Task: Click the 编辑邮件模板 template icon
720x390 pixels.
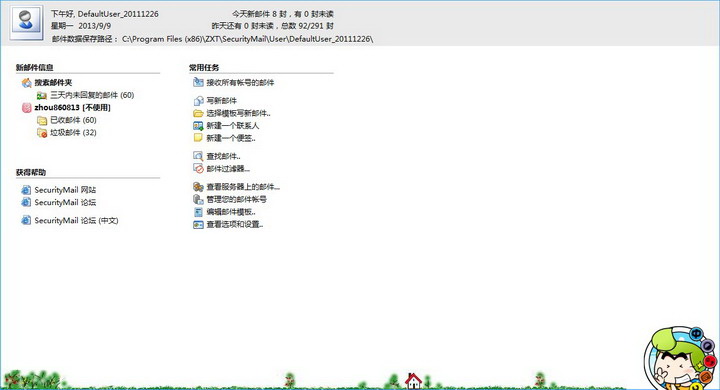Action: [198, 212]
